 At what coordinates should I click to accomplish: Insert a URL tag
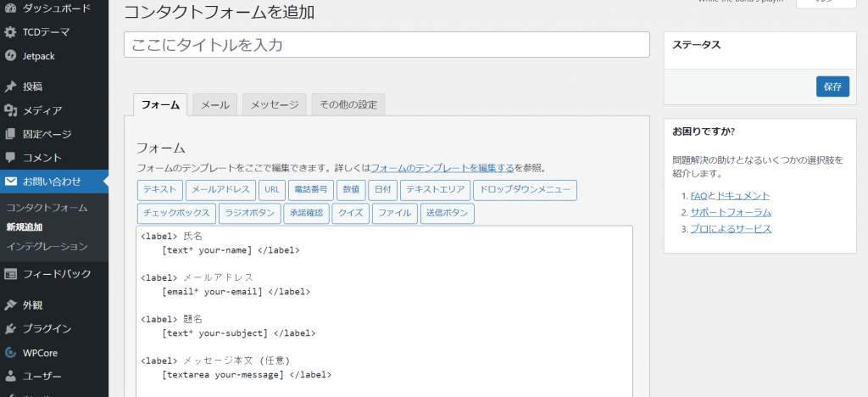(x=272, y=190)
